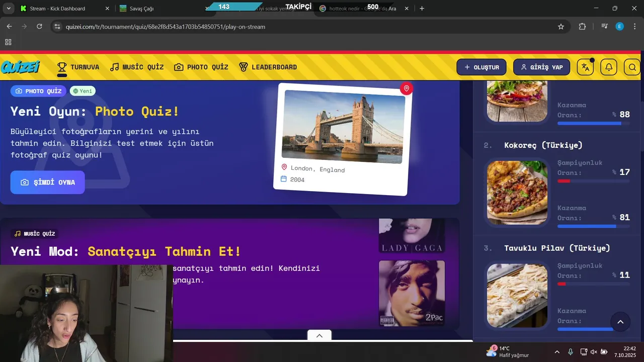Click the red location pin on photo card
The width and height of the screenshot is (644, 362).
pos(406,88)
